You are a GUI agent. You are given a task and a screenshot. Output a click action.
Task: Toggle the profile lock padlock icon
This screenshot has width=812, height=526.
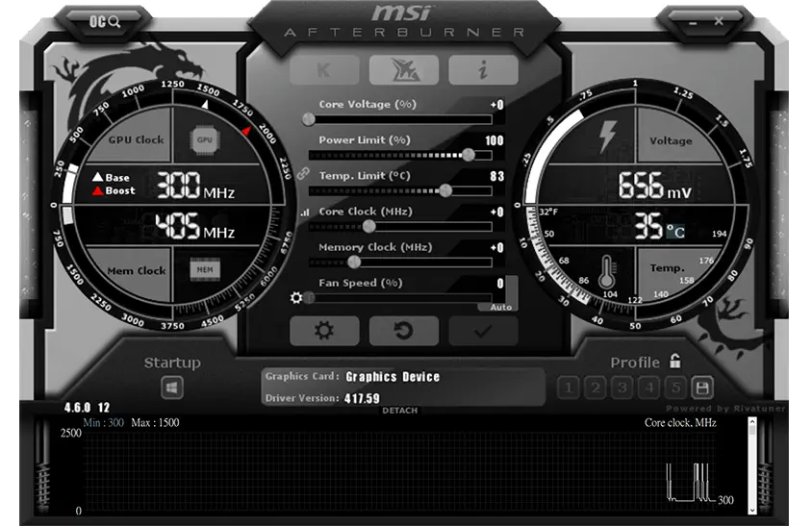tap(674, 361)
